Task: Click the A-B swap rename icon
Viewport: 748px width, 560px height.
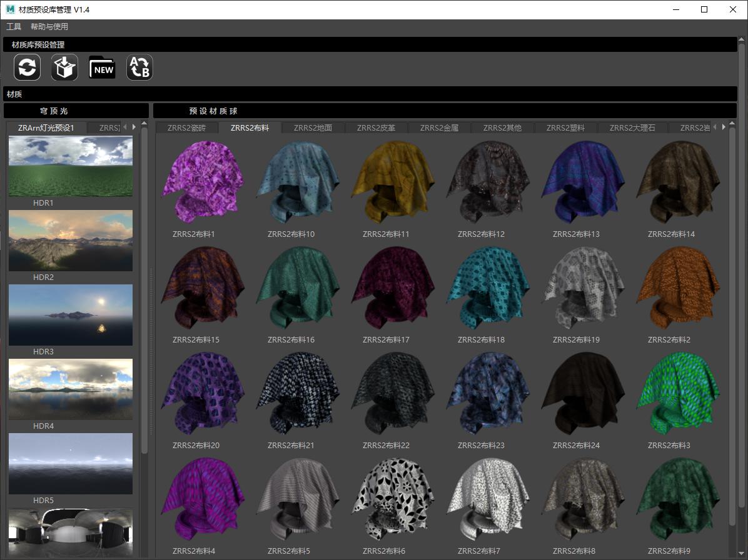Action: [x=139, y=67]
